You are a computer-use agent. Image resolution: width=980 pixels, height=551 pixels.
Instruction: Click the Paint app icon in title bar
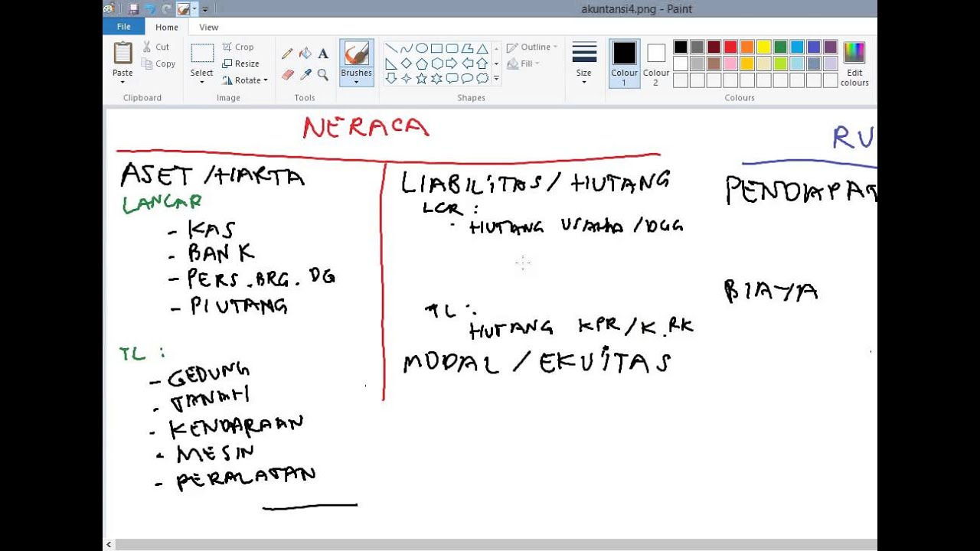pos(109,9)
